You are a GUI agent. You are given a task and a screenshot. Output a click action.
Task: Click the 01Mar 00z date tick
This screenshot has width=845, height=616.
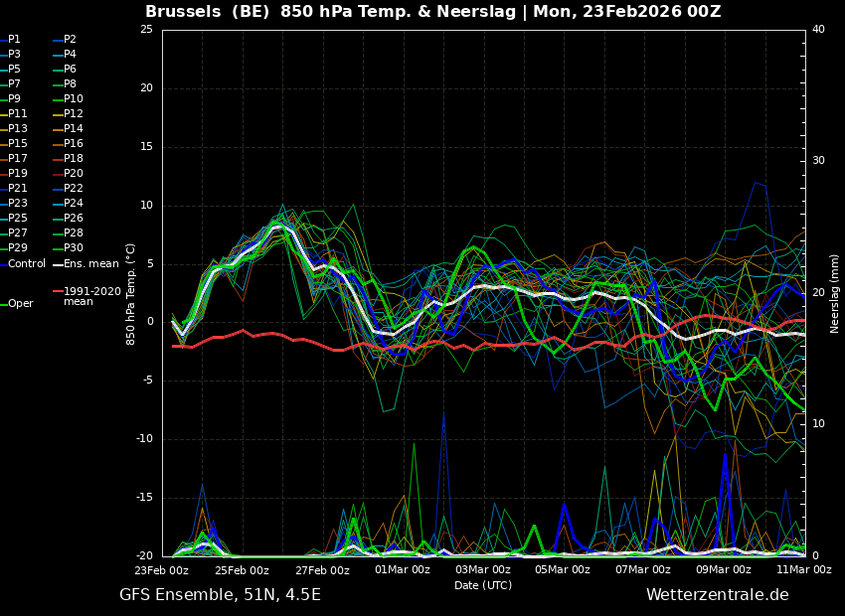403,569
